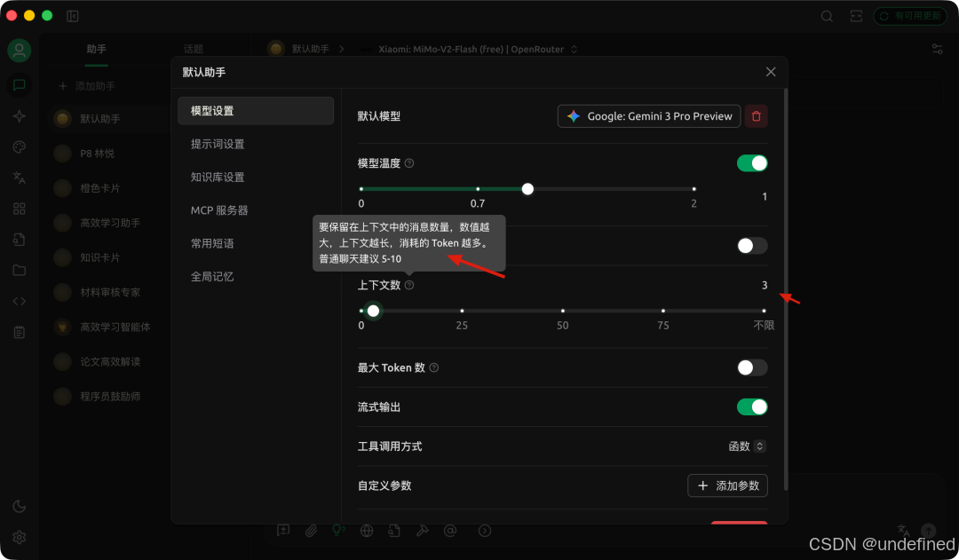Screen dimensions: 959x560
Task: Click help icon next to 模型温度
Action: pyautogui.click(x=409, y=163)
